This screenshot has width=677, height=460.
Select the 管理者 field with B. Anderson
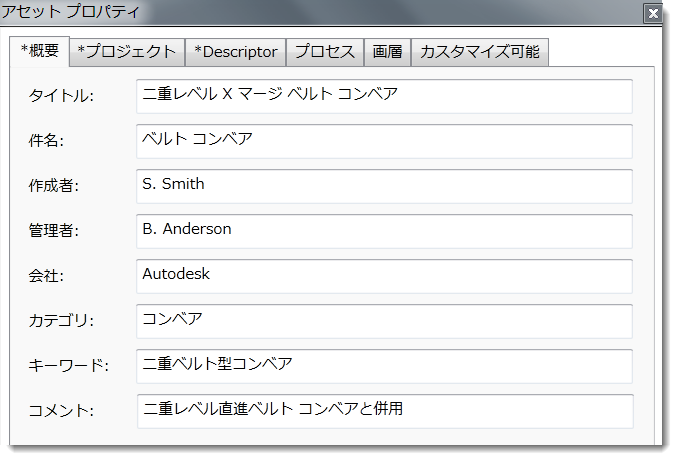(384, 231)
